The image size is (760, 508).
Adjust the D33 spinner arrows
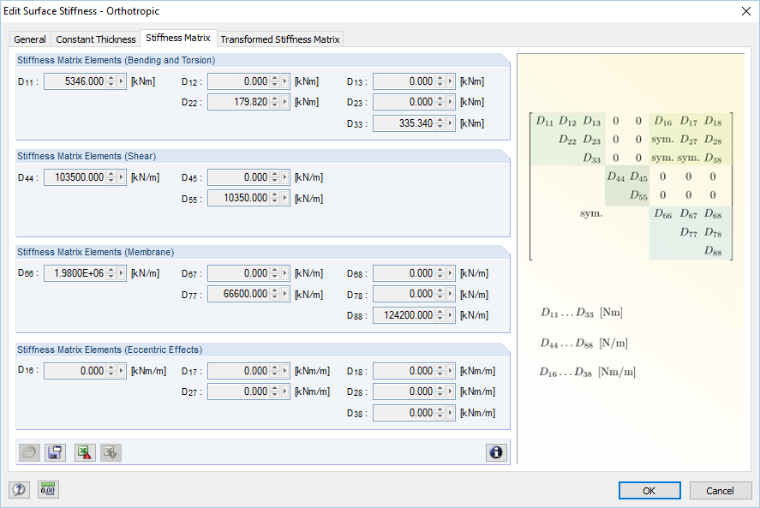coord(440,124)
